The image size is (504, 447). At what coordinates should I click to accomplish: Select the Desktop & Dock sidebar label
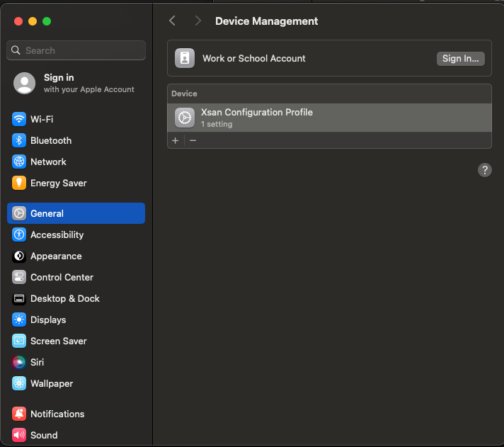[65, 298]
